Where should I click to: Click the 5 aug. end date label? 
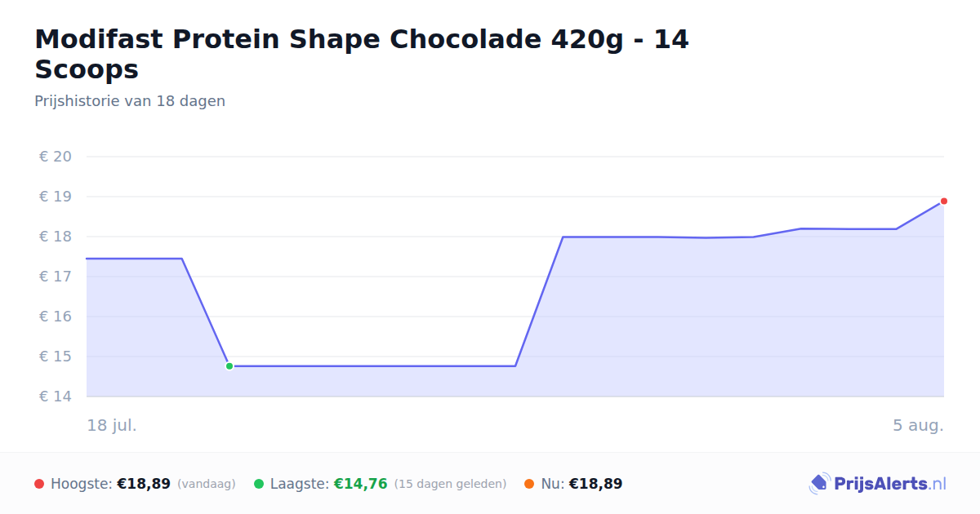(918, 425)
